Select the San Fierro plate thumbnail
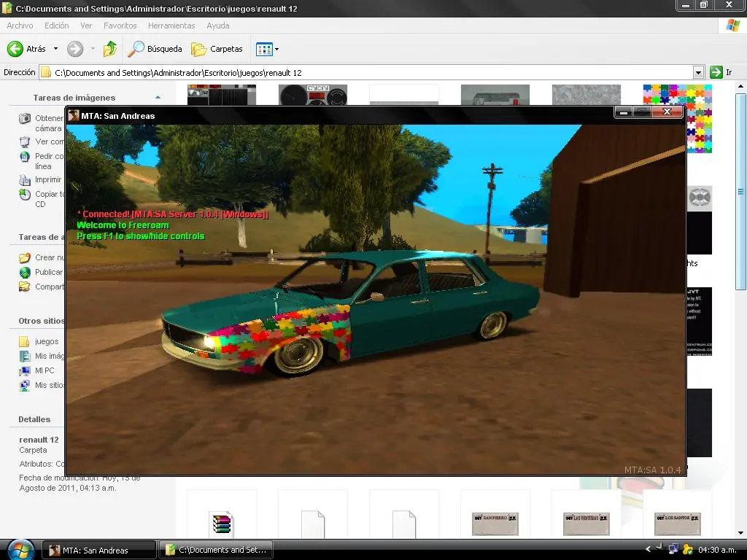Image resolution: width=747 pixels, height=560 pixels. [495, 524]
